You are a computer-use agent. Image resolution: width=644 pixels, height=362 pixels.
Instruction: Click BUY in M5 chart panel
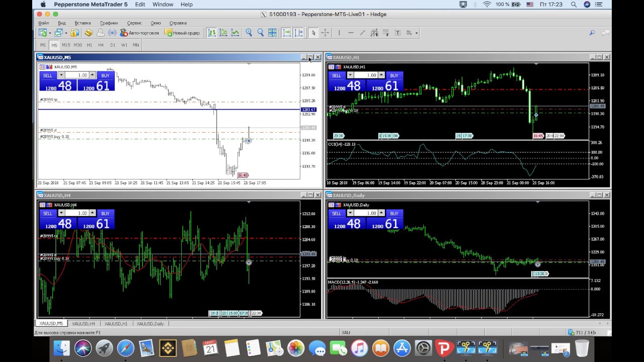105,75
